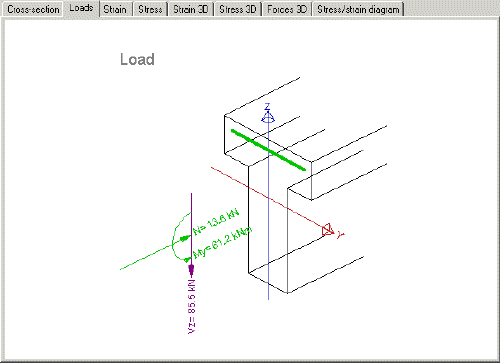Screen dimensions: 500x363
Task: Open the Strain tab
Action: 115,9
